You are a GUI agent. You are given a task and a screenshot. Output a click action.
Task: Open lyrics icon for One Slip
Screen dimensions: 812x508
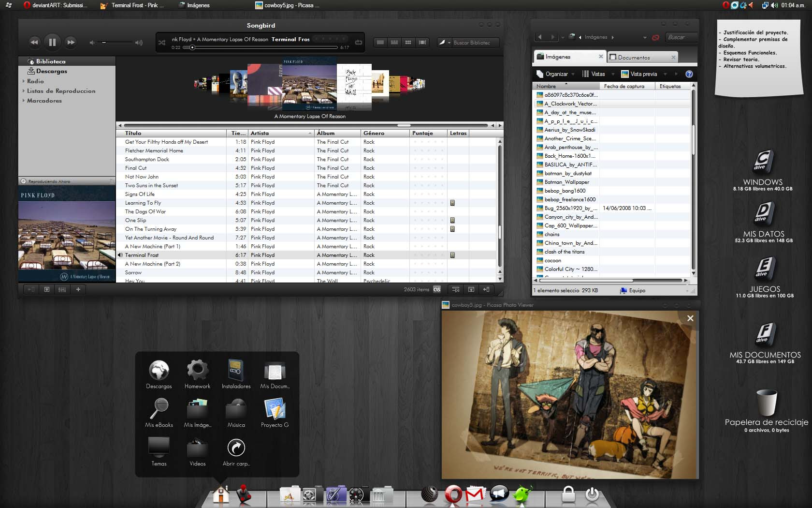452,220
